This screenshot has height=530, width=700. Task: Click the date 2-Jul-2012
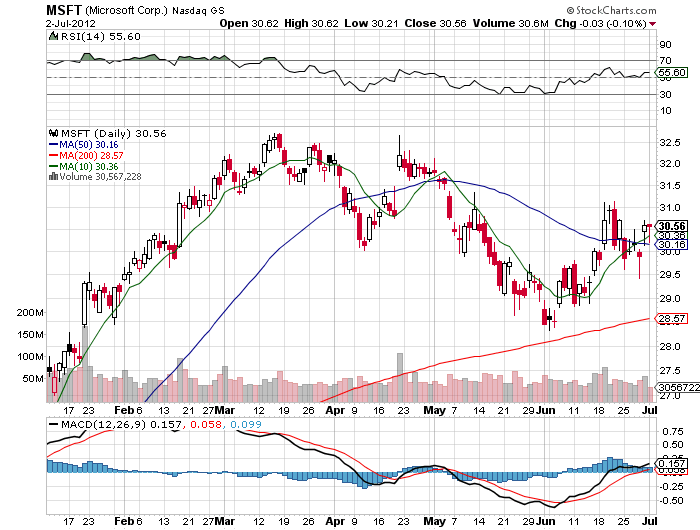click(x=71, y=23)
